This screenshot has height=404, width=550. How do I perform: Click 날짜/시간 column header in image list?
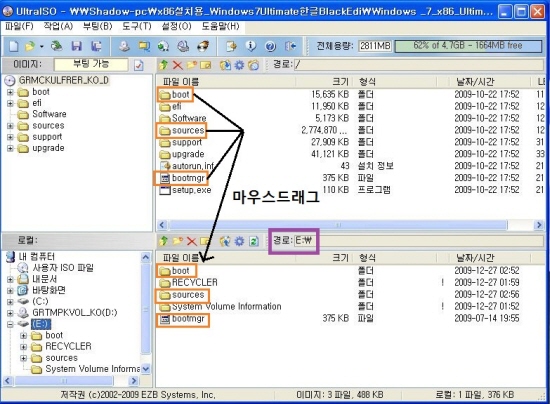point(490,82)
